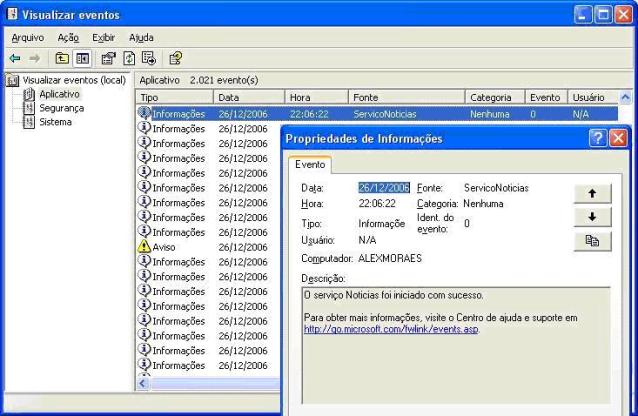Click inside the Descrição text box
Viewport: 638px width, 416px height.
[456, 345]
